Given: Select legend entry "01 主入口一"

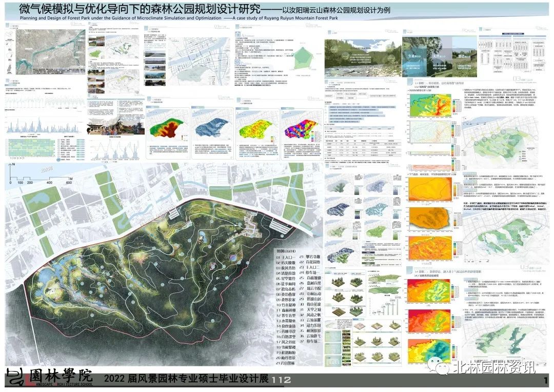Looking at the screenshot, I should point(286,258).
